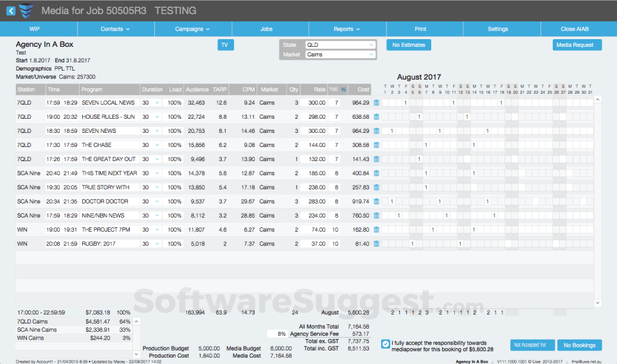Open the State dropdown showing QLD
The width and height of the screenshot is (617, 364).
point(340,45)
